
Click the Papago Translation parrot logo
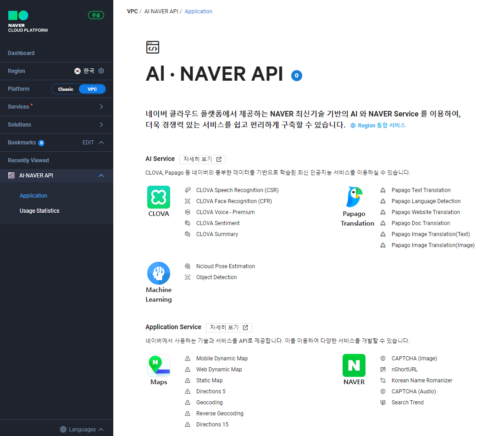click(354, 197)
